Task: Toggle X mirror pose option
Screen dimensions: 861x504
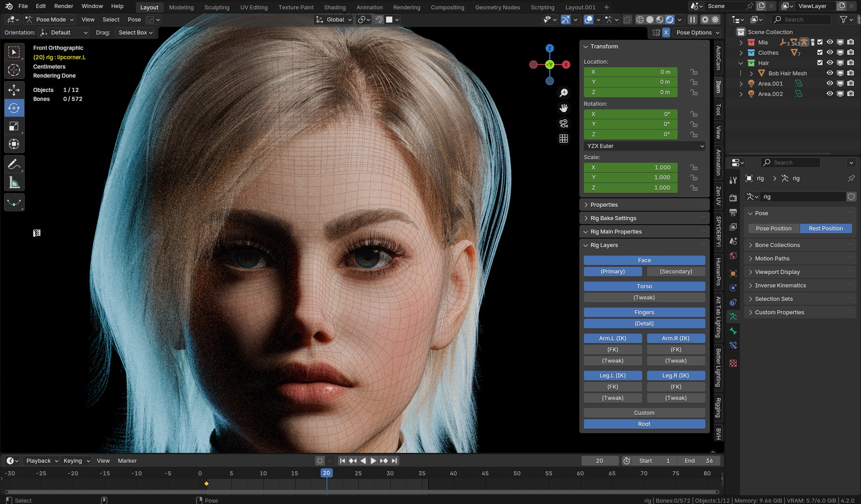Action: 666,33
